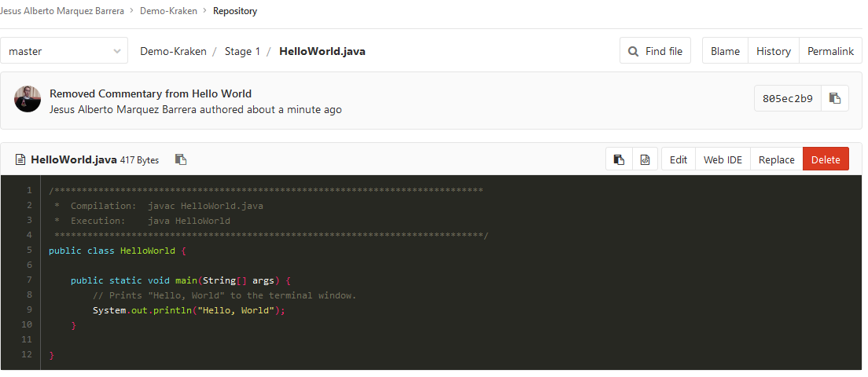Click the Repository breadcrumb link
868x377 pixels.
[x=234, y=11]
